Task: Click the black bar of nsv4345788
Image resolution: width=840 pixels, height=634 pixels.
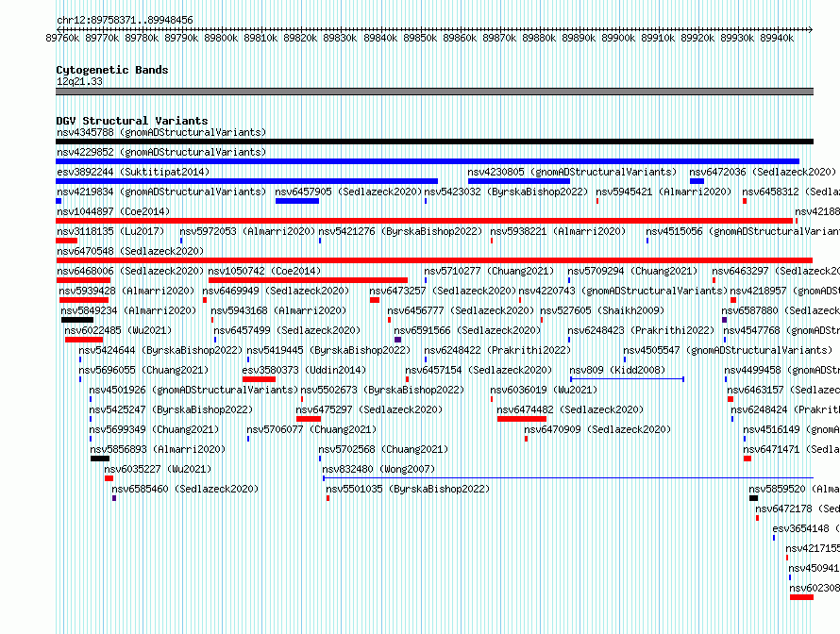Action: pos(434,142)
